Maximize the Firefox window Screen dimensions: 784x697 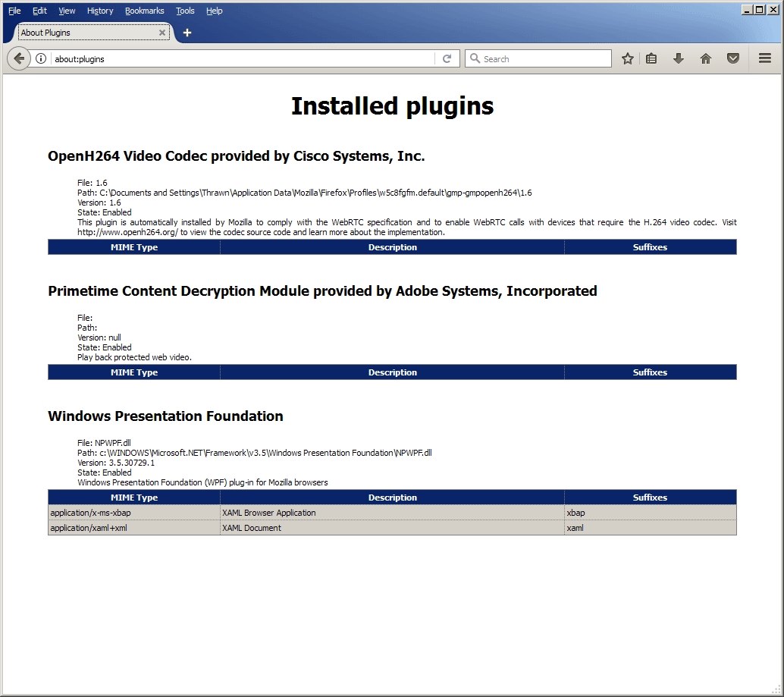click(x=759, y=10)
